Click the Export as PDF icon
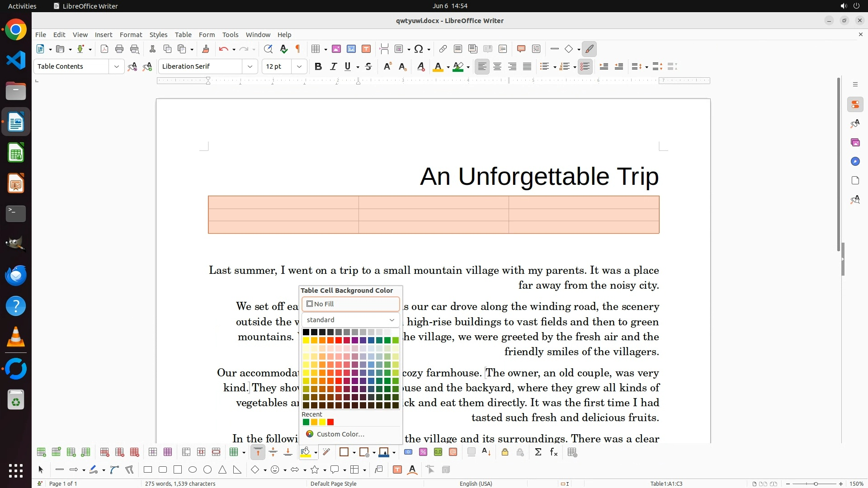Image resolution: width=868 pixels, height=488 pixels. [x=104, y=49]
